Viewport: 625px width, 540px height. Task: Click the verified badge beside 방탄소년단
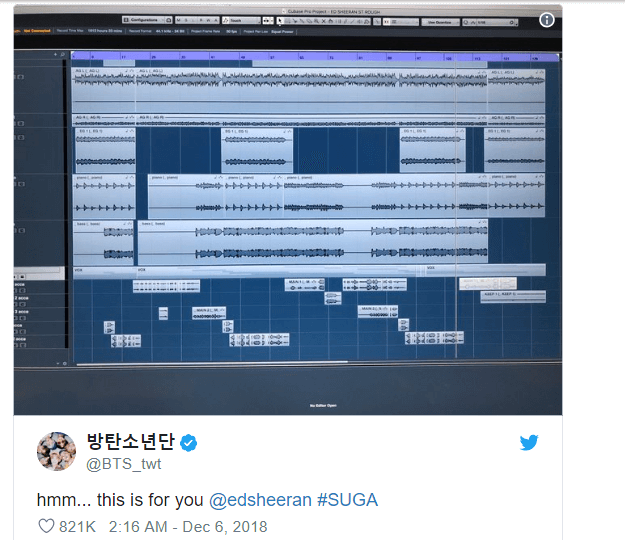[x=188, y=443]
